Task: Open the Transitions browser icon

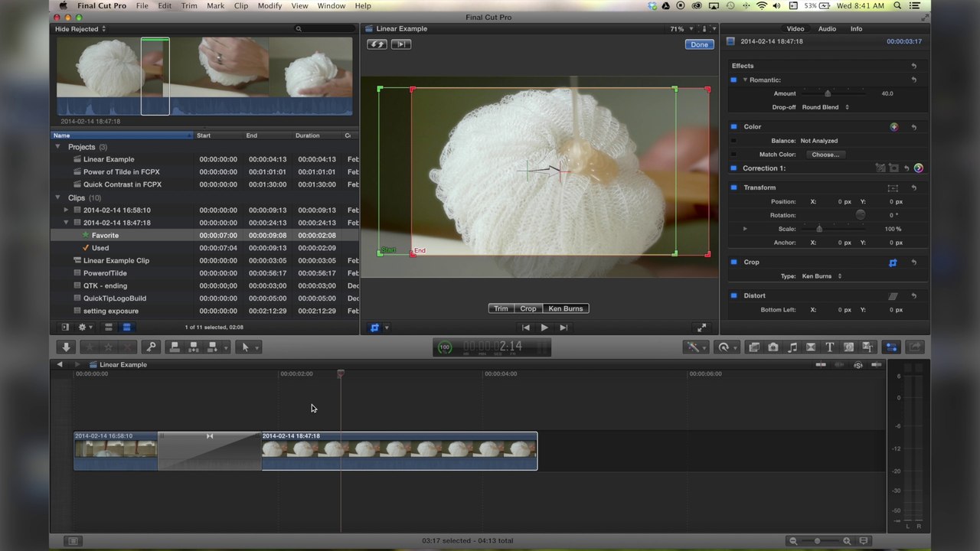Action: (x=811, y=347)
